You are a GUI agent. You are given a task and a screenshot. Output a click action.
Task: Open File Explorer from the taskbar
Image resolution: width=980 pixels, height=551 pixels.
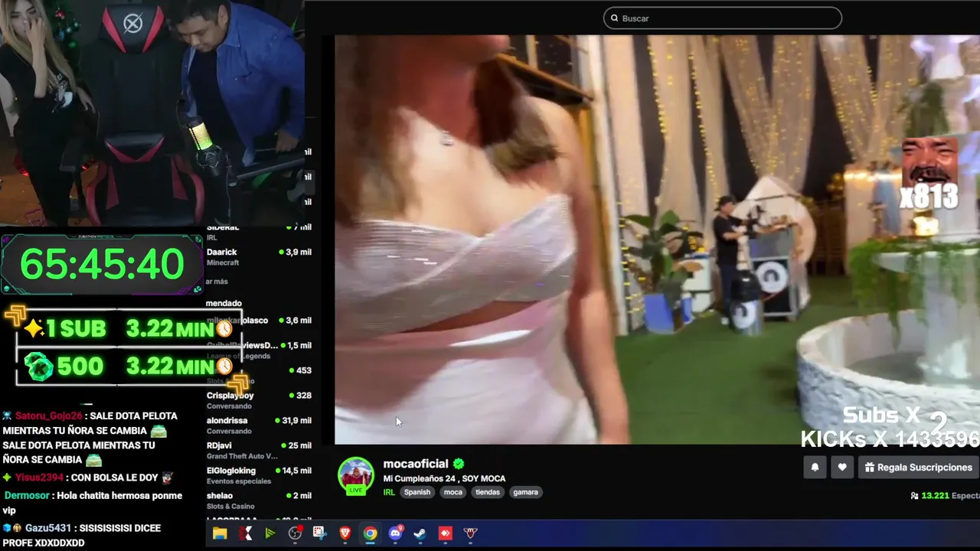[220, 533]
